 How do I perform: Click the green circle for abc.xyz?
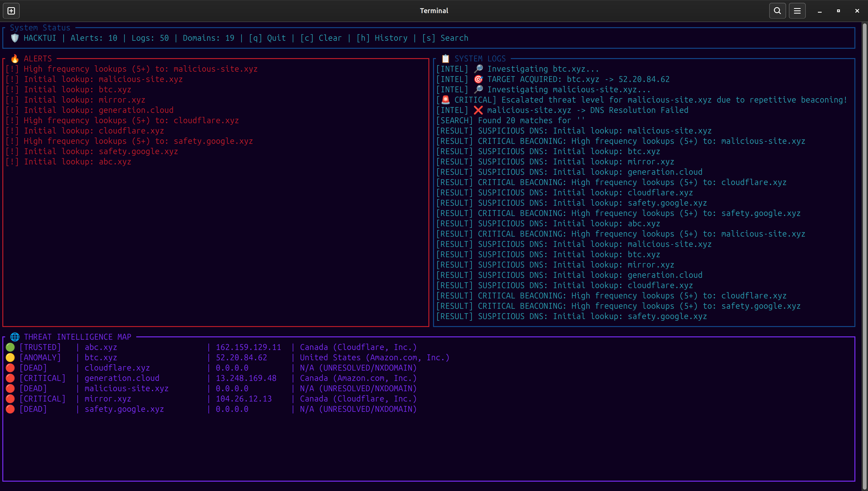pos(10,347)
